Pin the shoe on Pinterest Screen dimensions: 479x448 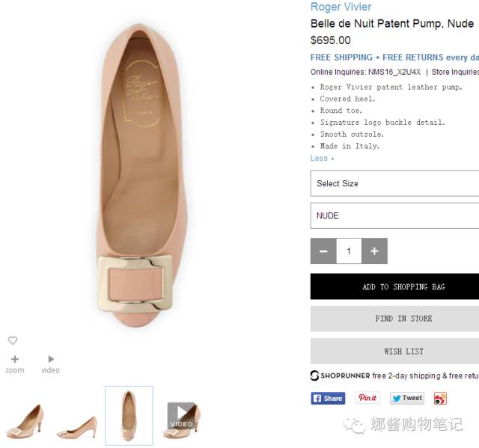click(367, 398)
